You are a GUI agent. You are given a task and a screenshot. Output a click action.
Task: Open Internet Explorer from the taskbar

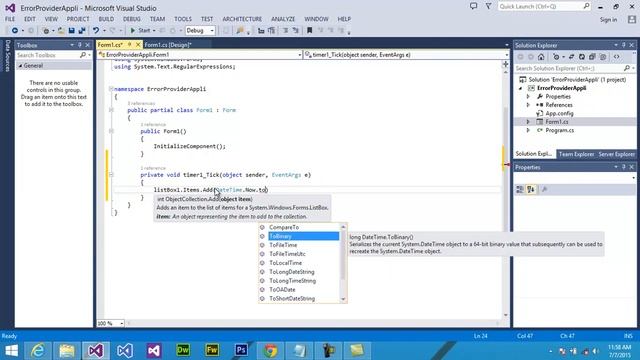38,351
